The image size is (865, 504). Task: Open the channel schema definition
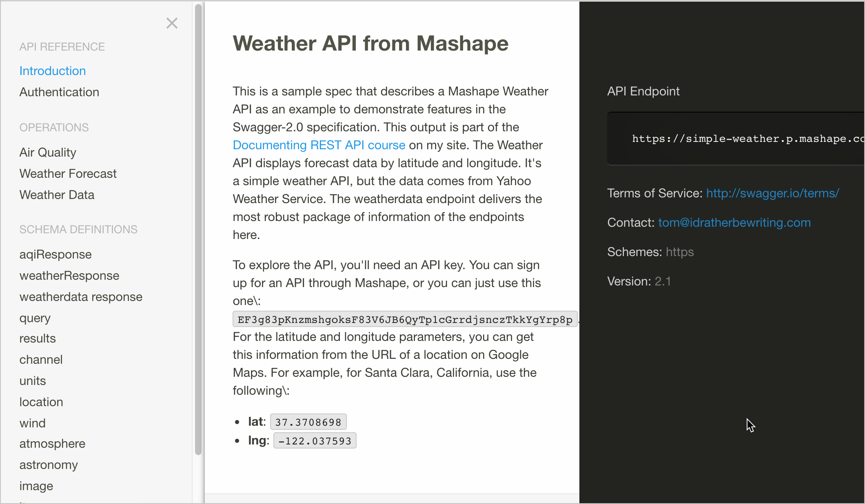tap(41, 360)
